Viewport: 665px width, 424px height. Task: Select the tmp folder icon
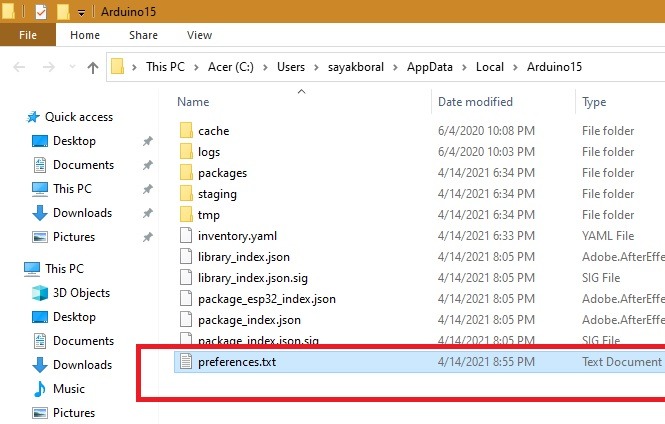click(186, 215)
